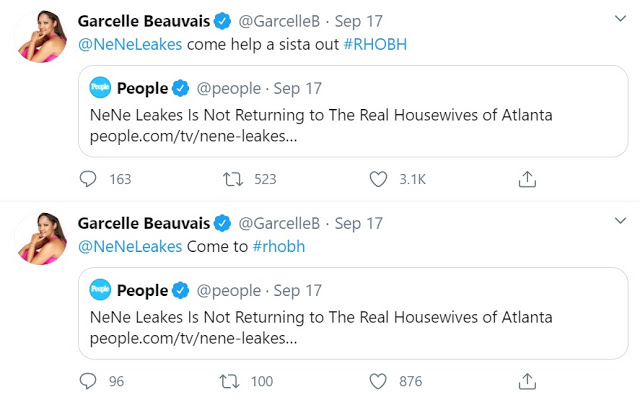The height and width of the screenshot is (400, 640).
Task: Open Garcelle Beauvais avatar on first tweet
Action: pyautogui.click(x=41, y=36)
